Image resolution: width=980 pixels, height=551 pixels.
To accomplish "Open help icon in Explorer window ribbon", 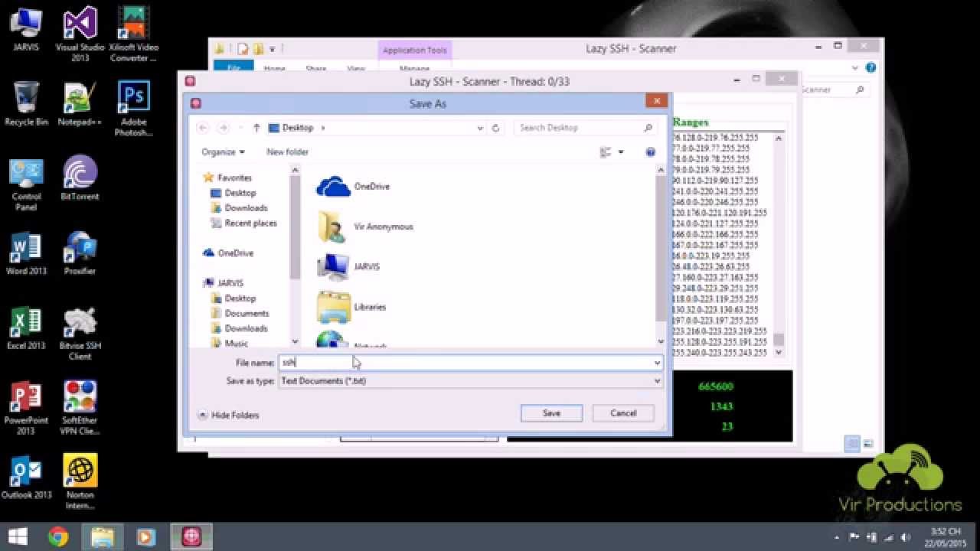I will click(871, 68).
